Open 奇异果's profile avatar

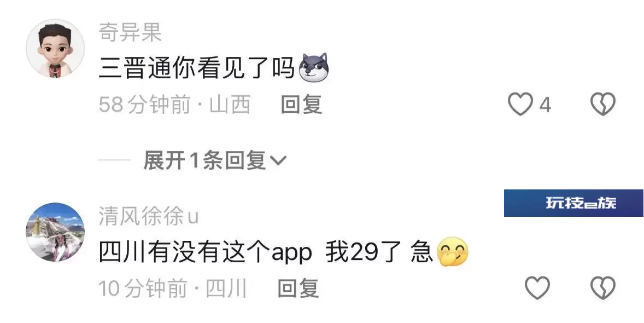coord(55,48)
